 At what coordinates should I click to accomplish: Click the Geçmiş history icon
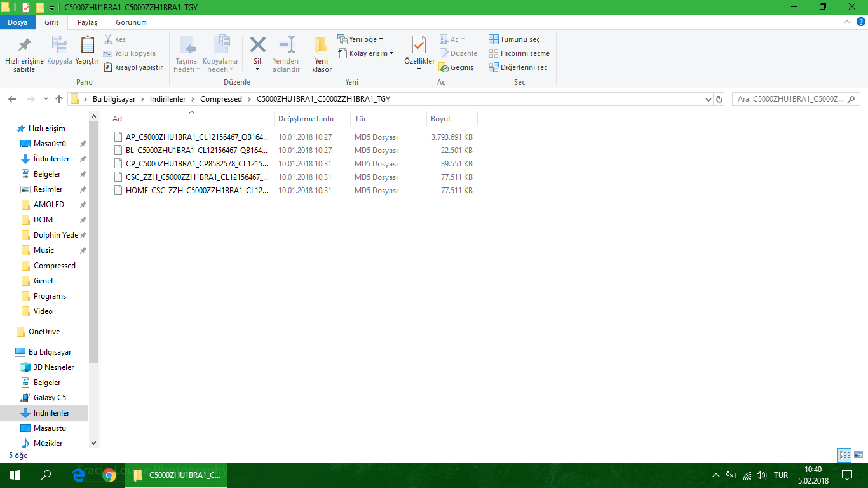(x=444, y=67)
